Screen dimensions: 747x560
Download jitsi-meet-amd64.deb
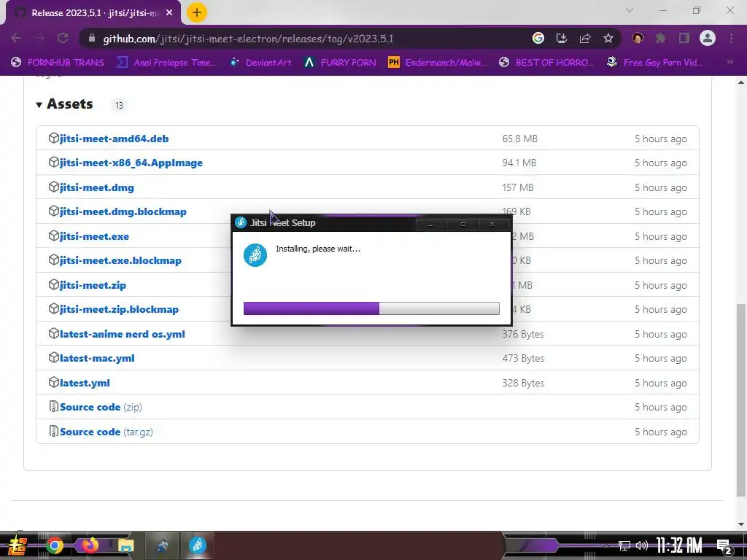pyautogui.click(x=114, y=139)
